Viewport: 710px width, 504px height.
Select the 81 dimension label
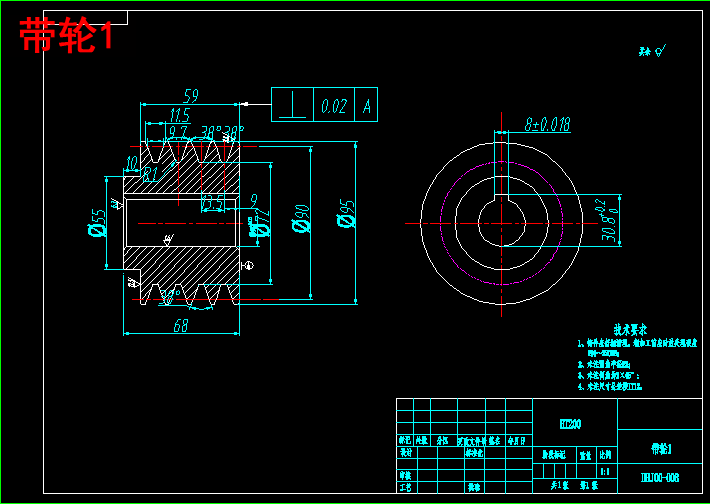pos(150,173)
